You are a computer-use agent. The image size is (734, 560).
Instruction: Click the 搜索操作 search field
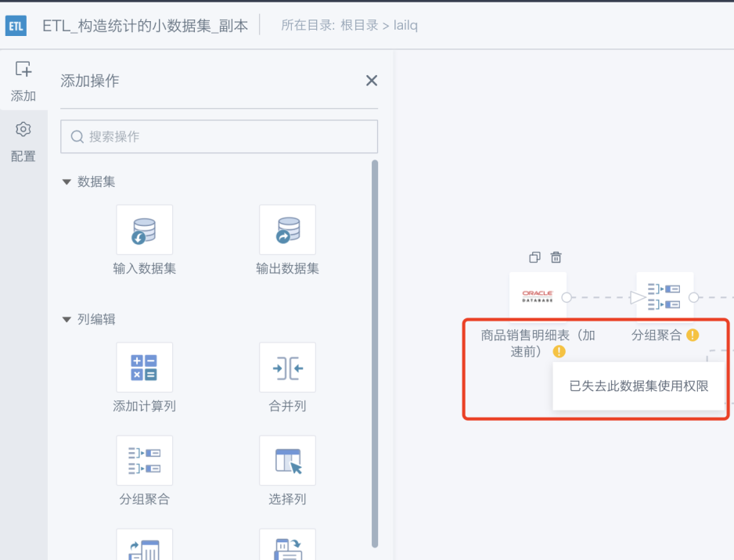click(219, 137)
